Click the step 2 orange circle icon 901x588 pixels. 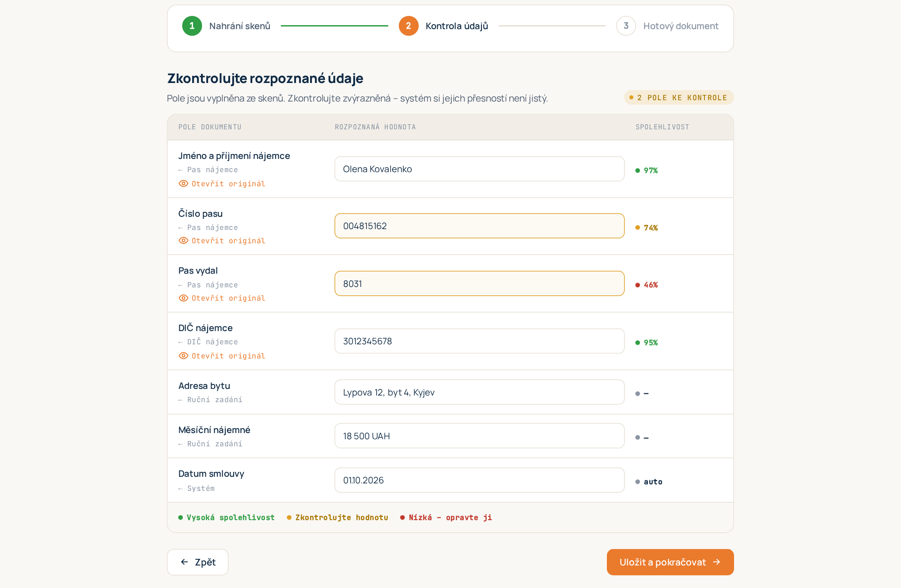(x=409, y=26)
